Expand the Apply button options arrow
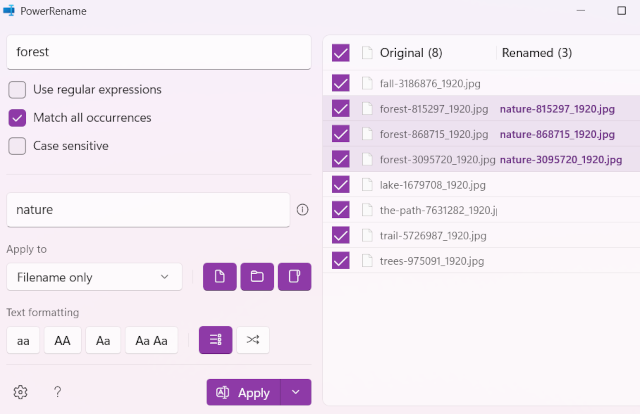This screenshot has width=640, height=414. (x=296, y=392)
